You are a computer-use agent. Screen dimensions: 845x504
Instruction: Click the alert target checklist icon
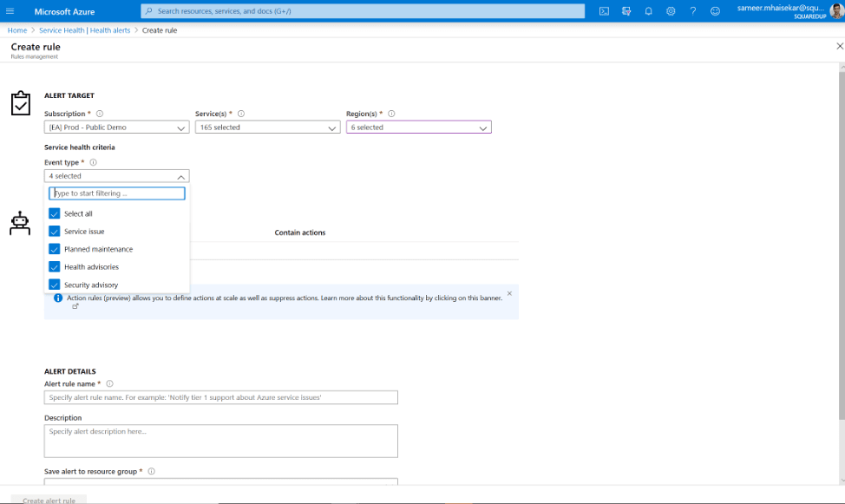click(21, 102)
